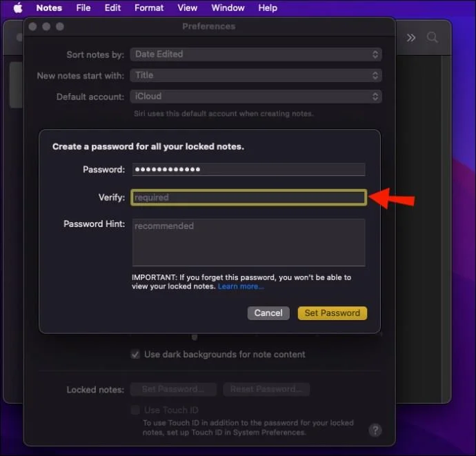Open the Sort notes by dropdown
The image size is (476, 456).
[256, 54]
